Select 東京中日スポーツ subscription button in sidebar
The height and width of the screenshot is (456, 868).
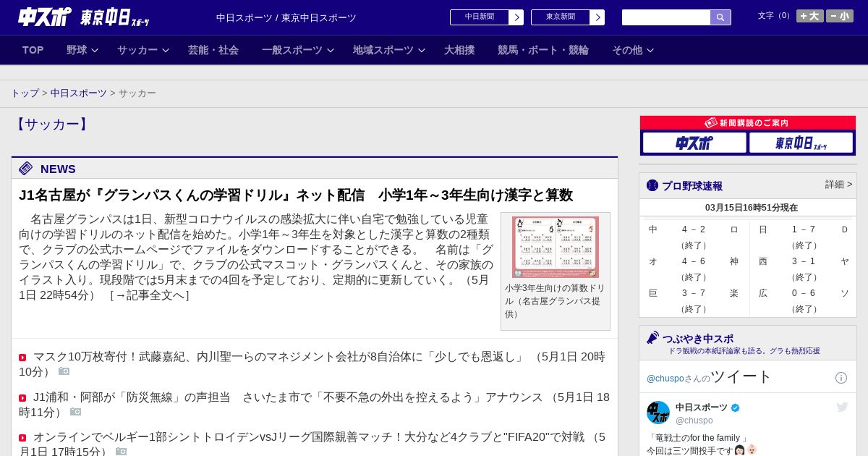[801, 143]
